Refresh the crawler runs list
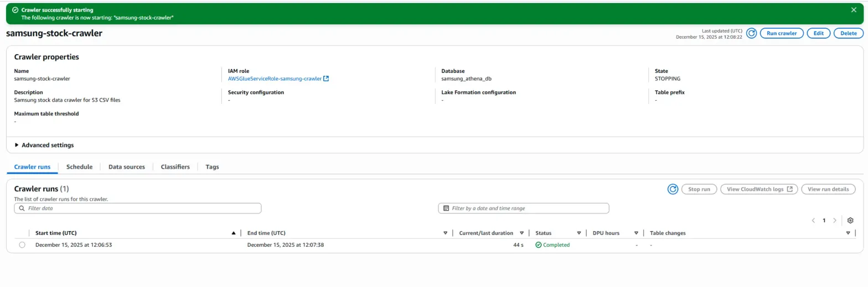 673,189
